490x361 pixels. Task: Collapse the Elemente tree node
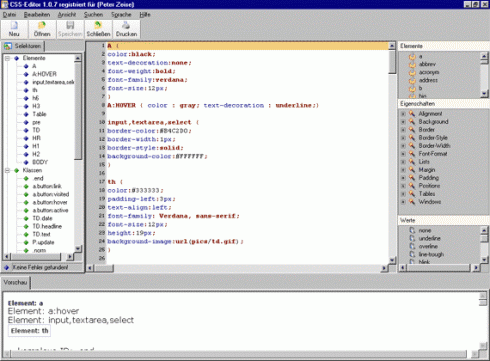coord(7,58)
